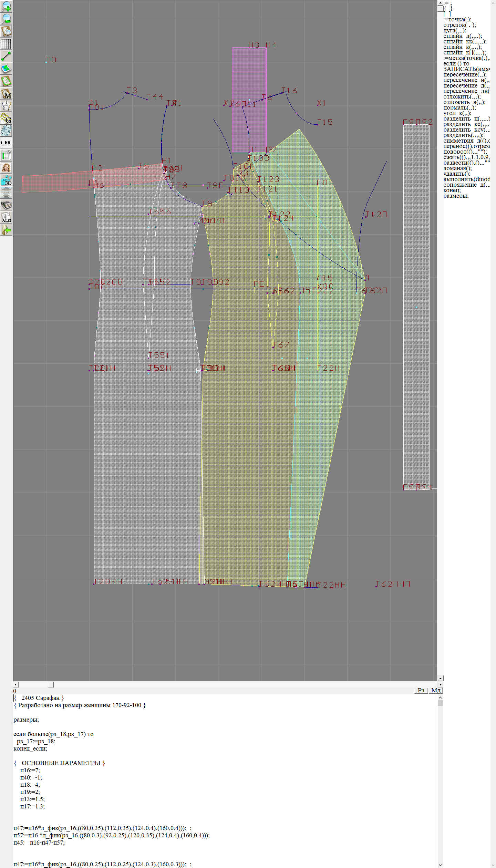
Task: Click the green arrow exit door icon
Action: 6,230
